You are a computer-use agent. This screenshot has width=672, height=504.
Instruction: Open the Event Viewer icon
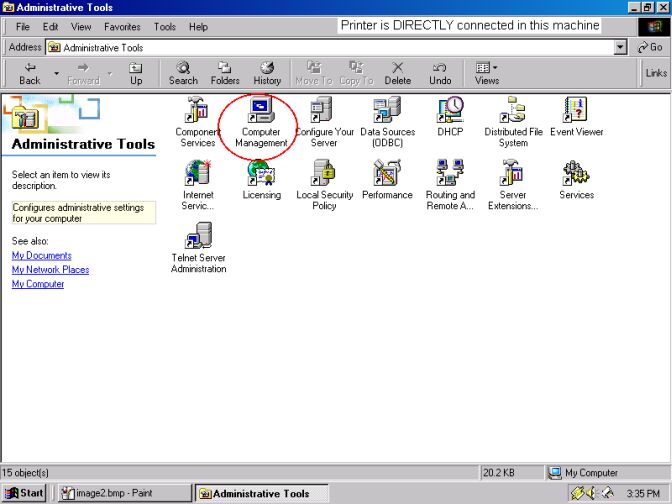576,111
